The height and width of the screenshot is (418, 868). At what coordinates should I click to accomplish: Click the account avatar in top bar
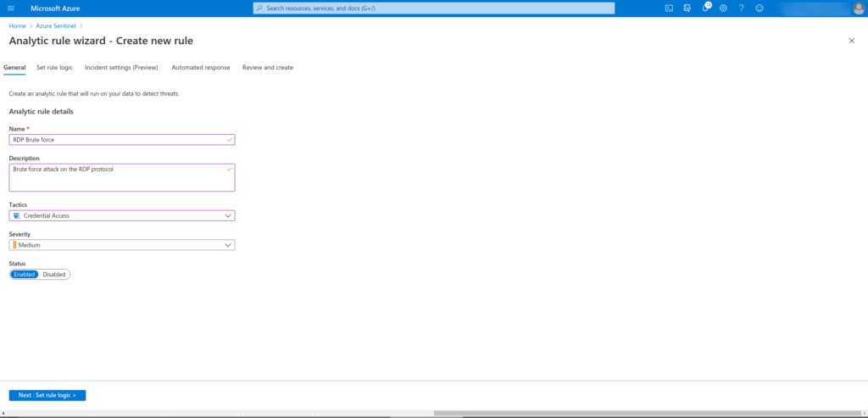(x=858, y=8)
